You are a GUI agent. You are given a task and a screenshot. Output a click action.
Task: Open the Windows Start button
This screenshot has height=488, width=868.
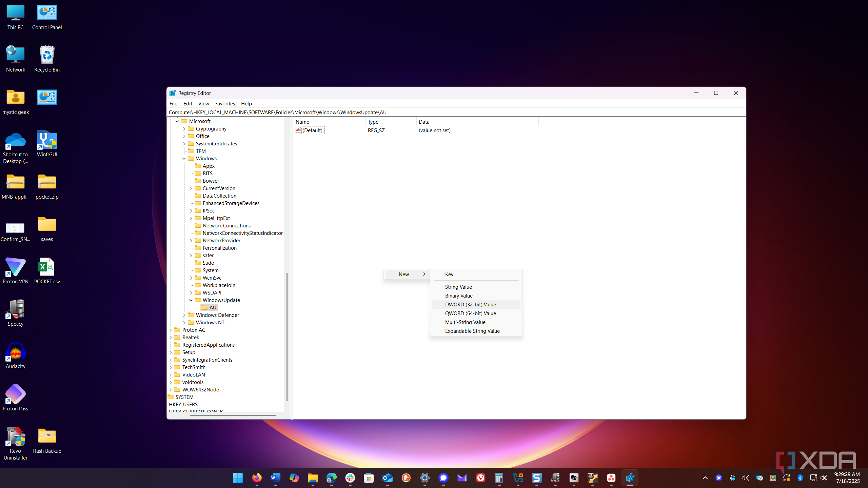coord(238,478)
